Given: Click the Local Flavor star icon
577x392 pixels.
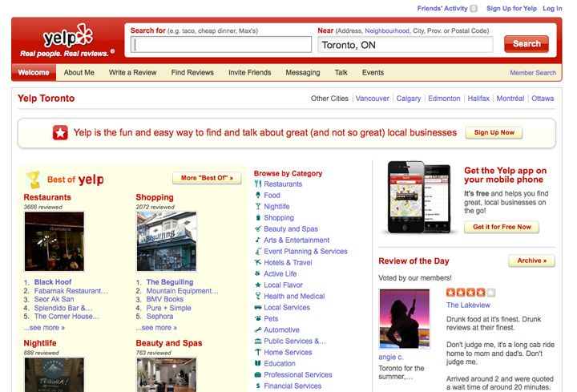Looking at the screenshot, I should click(x=258, y=285).
